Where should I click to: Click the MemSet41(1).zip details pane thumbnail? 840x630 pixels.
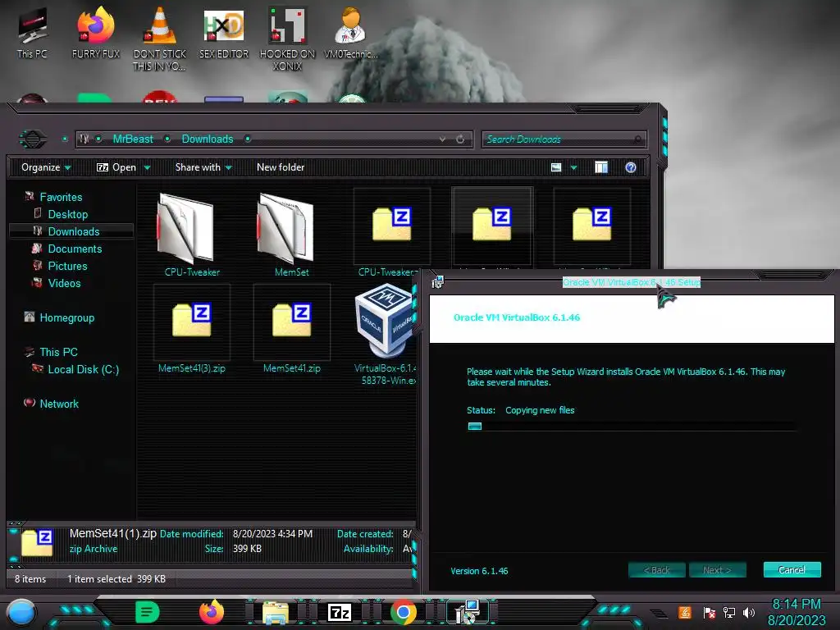pyautogui.click(x=36, y=542)
